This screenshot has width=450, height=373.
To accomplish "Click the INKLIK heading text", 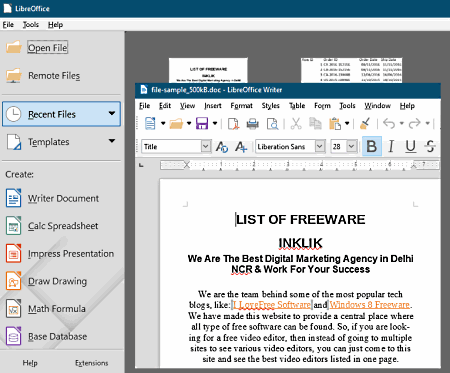I will click(300, 243).
